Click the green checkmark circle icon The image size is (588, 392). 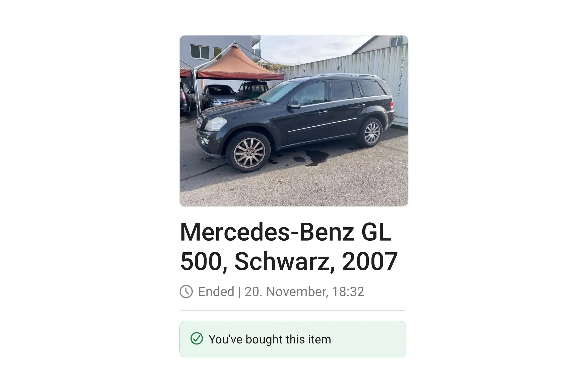point(196,339)
